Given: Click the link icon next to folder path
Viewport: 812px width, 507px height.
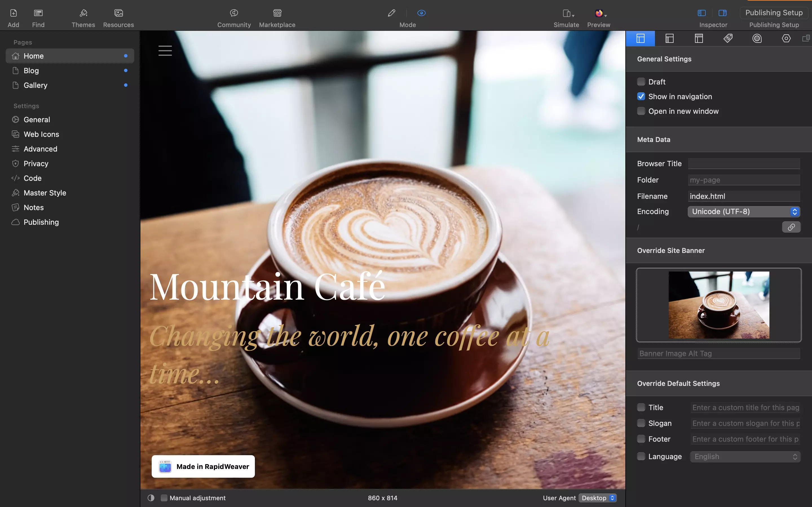Looking at the screenshot, I should (791, 227).
